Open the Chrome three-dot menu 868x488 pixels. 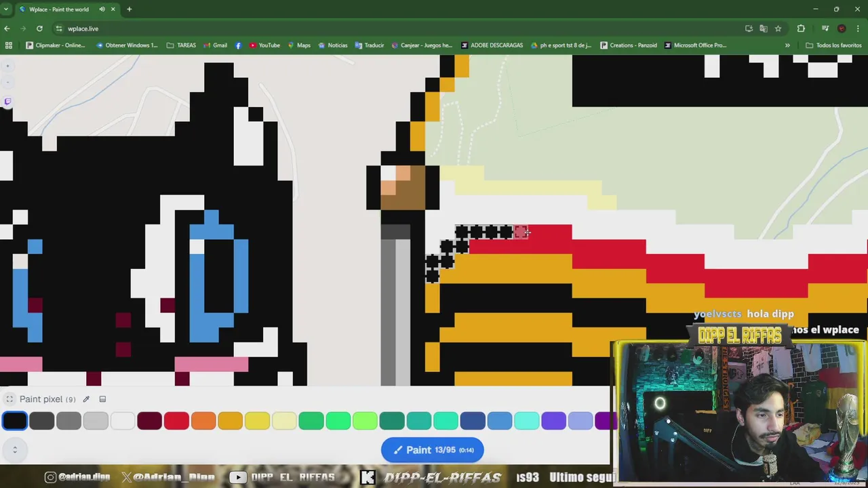pos(859,28)
